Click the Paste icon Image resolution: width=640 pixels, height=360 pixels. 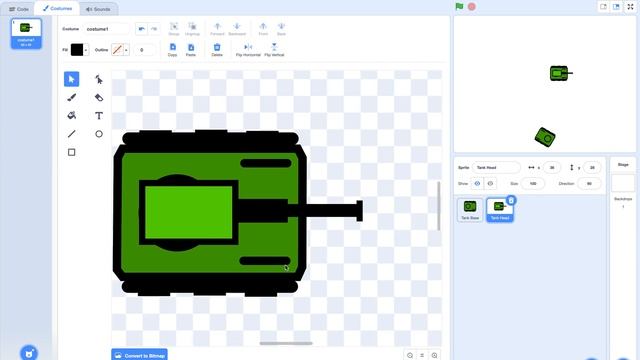click(x=191, y=50)
